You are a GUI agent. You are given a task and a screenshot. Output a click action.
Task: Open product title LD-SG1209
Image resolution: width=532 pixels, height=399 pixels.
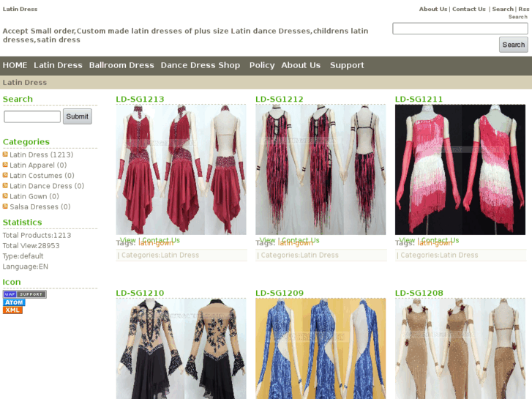coord(280,293)
